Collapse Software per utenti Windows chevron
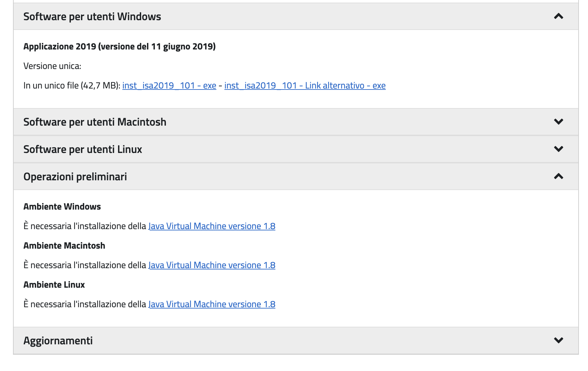This screenshot has width=588, height=371. [x=558, y=16]
